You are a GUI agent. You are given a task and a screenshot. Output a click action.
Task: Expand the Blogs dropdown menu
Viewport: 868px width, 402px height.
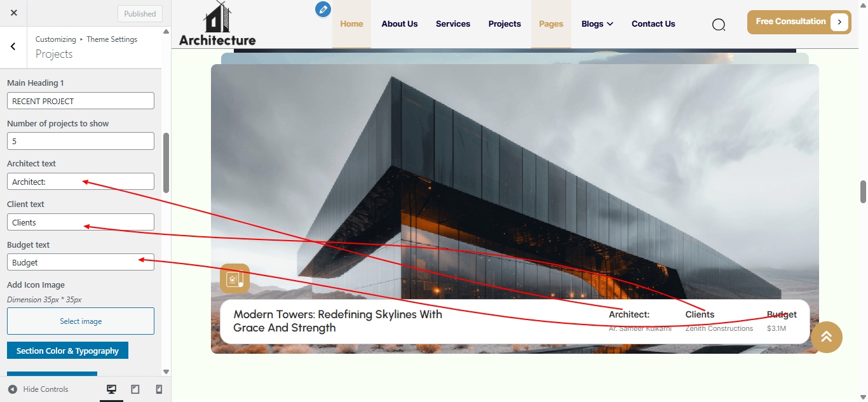597,24
